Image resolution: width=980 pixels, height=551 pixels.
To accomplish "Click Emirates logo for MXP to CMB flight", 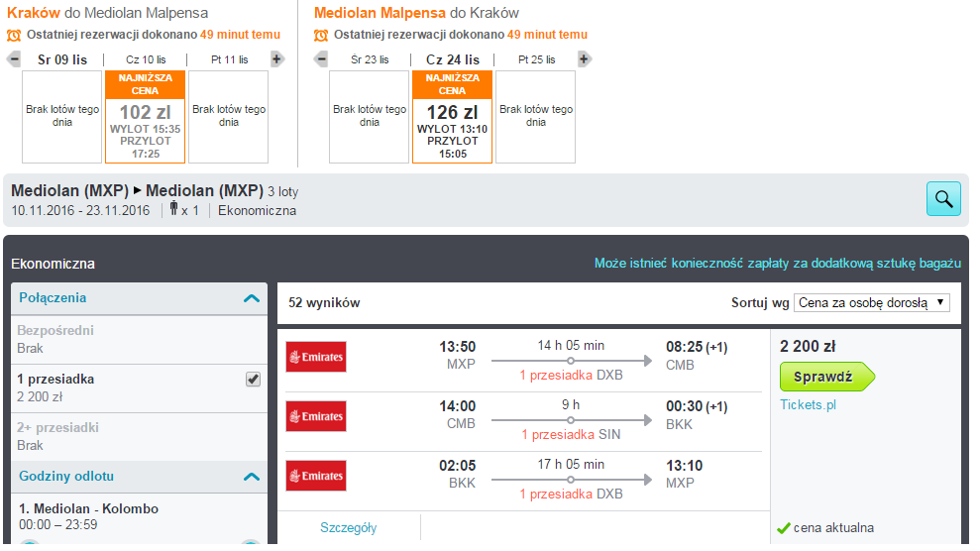I will (x=316, y=357).
